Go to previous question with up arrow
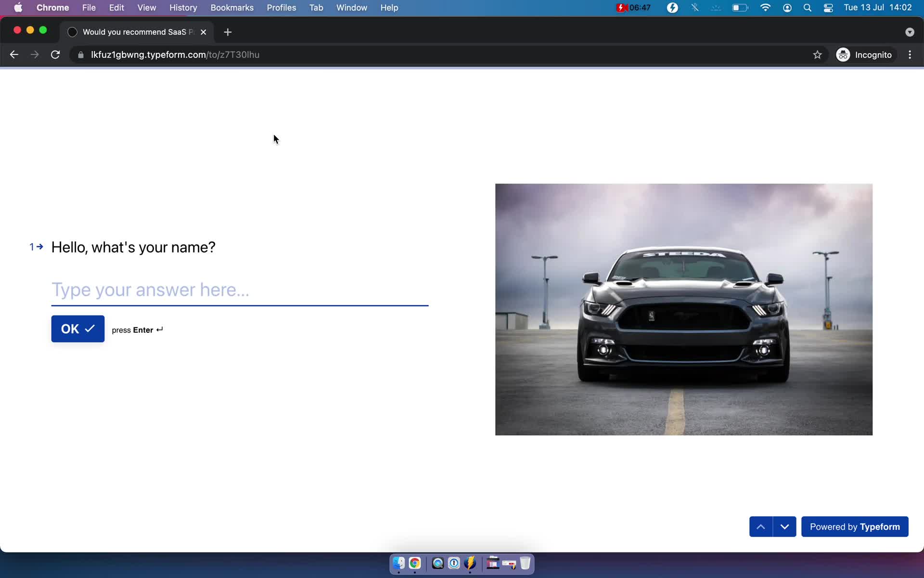 [x=761, y=526]
